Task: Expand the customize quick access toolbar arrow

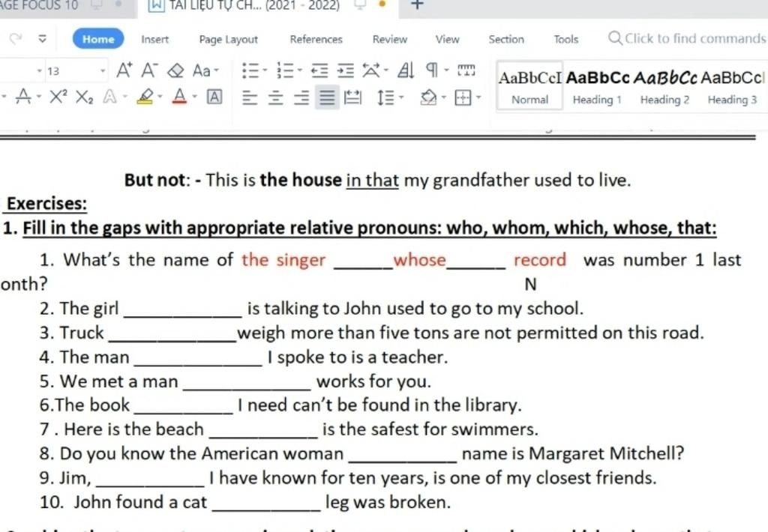Action: 43,39
